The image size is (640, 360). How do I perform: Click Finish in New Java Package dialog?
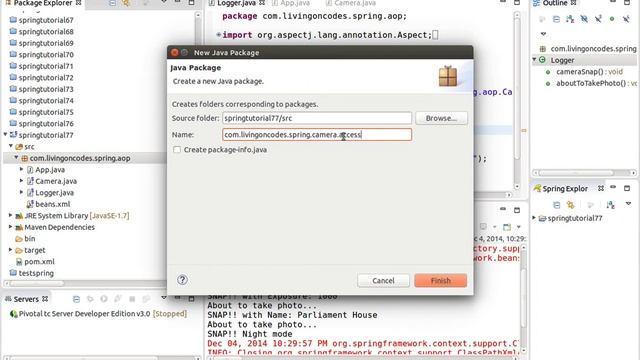point(440,280)
